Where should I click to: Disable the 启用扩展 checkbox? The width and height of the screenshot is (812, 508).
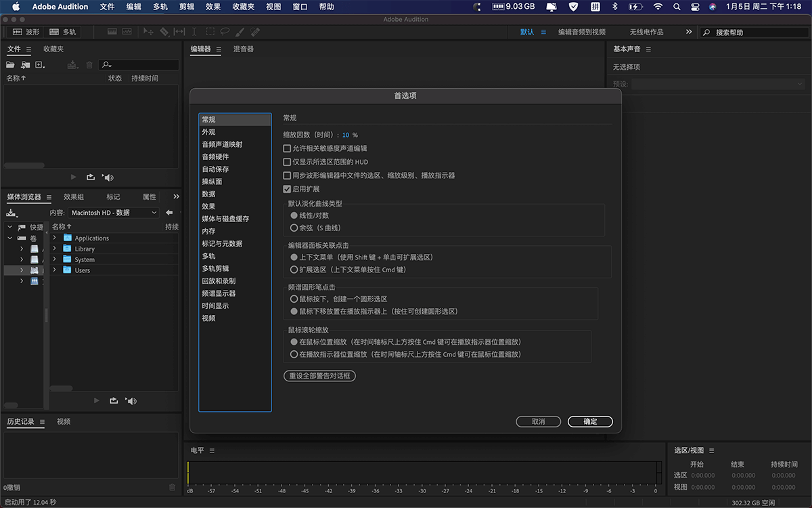click(286, 188)
